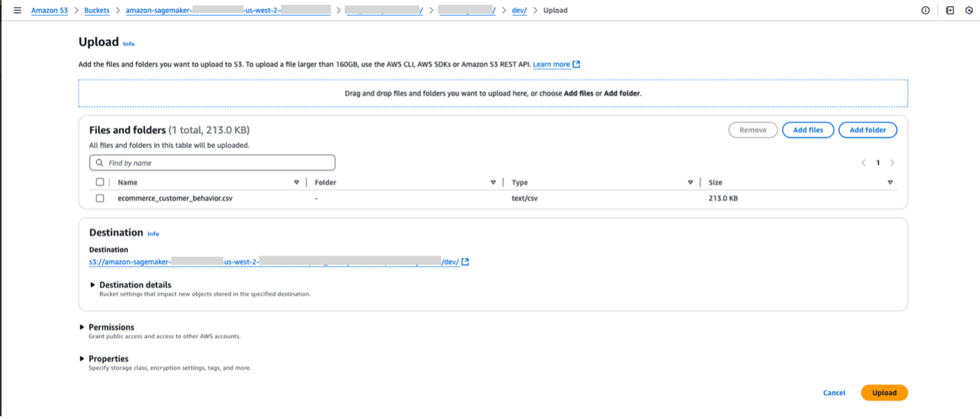This screenshot has height=419, width=980.
Task: Click the hexagon settings icon in top bar
Action: point(969,11)
